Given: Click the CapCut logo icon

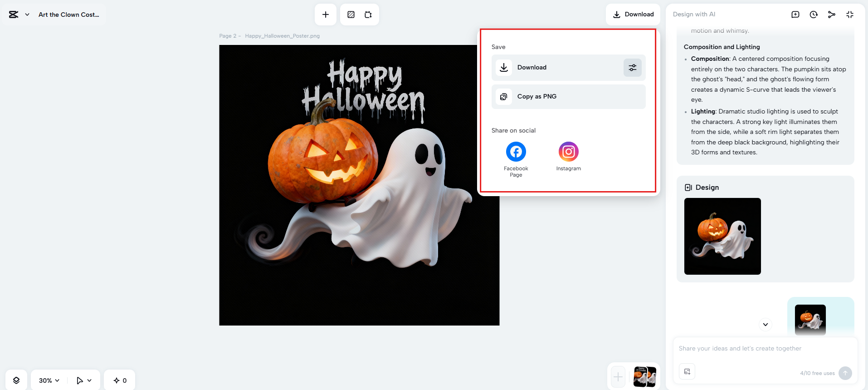Looking at the screenshot, I should (x=14, y=15).
